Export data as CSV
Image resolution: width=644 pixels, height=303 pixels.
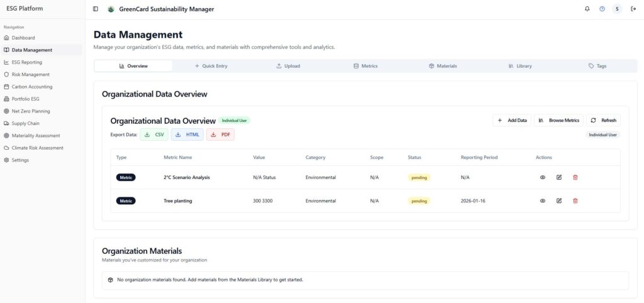[x=154, y=135]
